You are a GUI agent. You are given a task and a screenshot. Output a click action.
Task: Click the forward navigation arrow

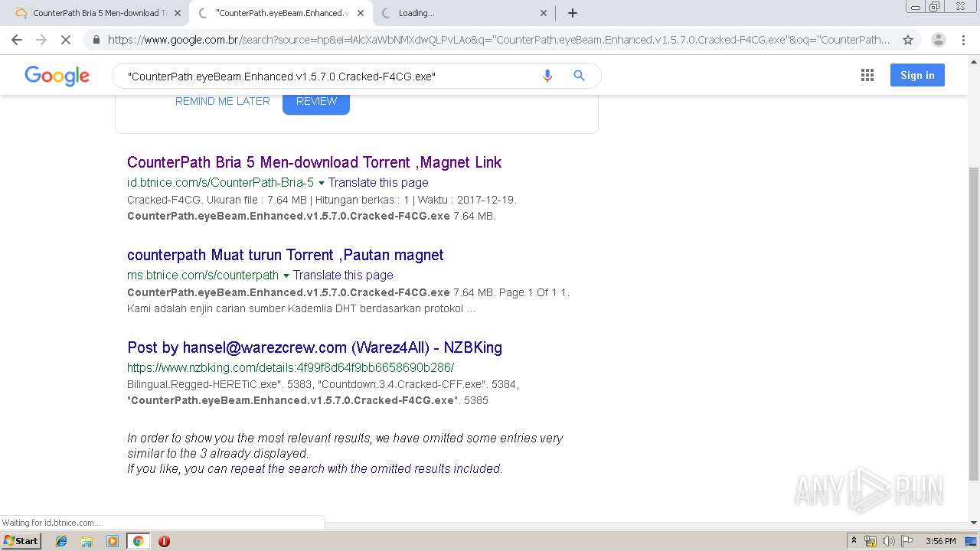point(41,40)
